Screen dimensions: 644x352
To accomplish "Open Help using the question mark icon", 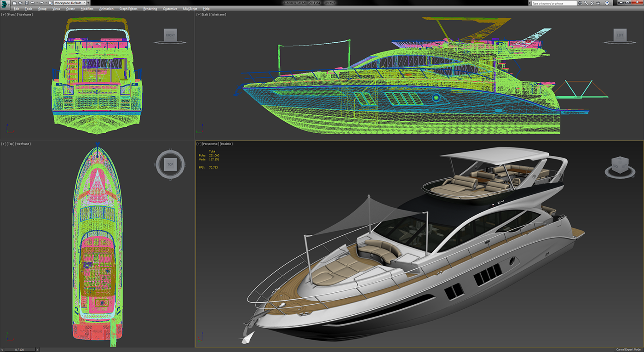I will point(607,2).
